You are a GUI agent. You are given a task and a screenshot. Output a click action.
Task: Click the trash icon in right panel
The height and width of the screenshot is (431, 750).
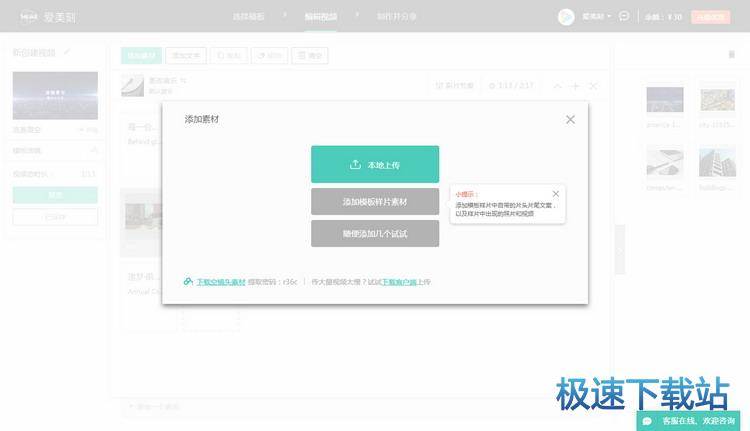click(x=731, y=54)
